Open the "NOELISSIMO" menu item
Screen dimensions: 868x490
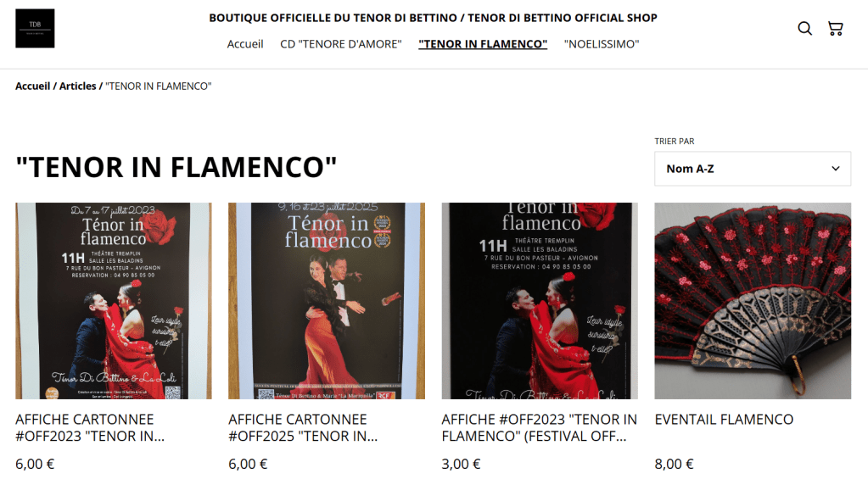coord(602,44)
